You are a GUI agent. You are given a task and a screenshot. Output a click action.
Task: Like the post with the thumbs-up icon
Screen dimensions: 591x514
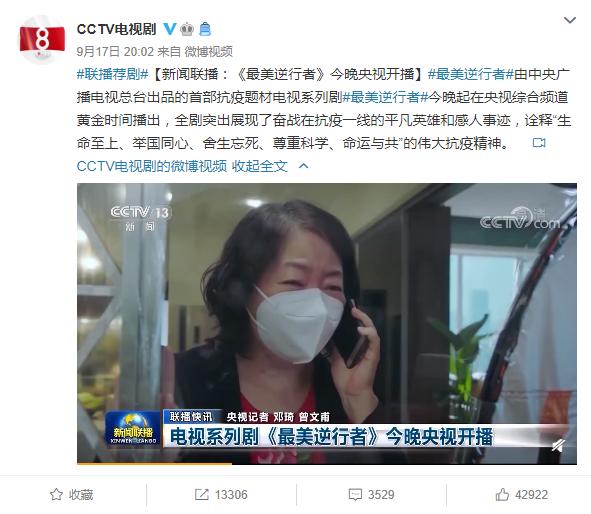(x=502, y=494)
